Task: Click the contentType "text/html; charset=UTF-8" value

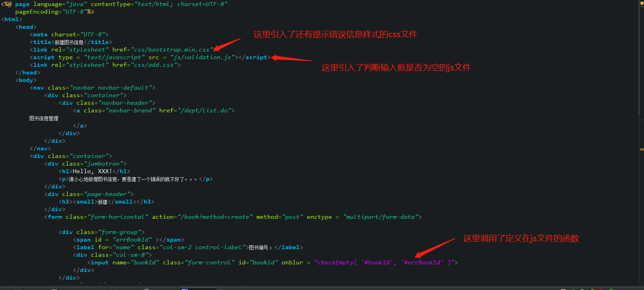Action: click(181, 4)
